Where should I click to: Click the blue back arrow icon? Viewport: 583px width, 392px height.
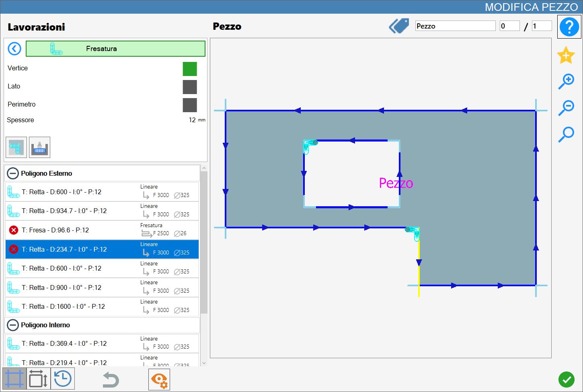tap(14, 49)
